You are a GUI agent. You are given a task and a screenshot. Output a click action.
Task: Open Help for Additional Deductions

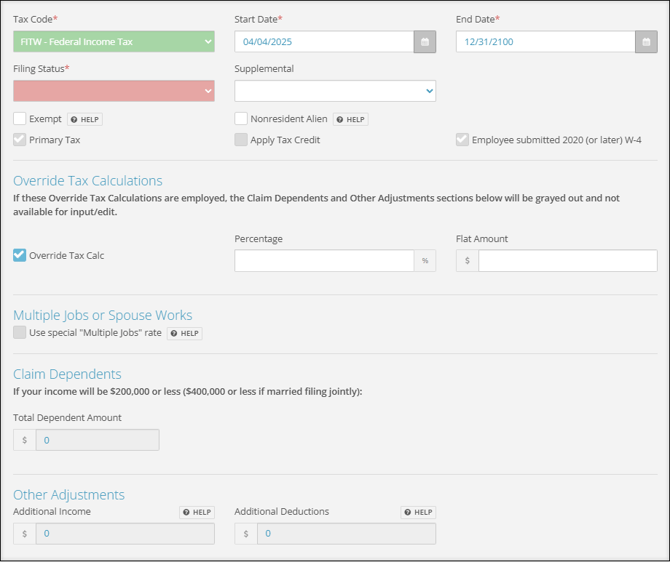click(x=418, y=512)
